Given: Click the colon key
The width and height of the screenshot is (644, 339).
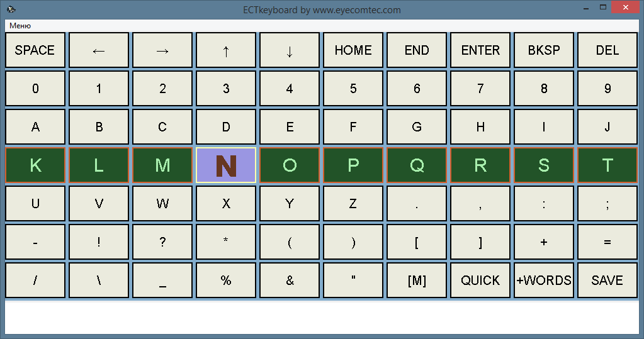Looking at the screenshot, I should tap(544, 204).
